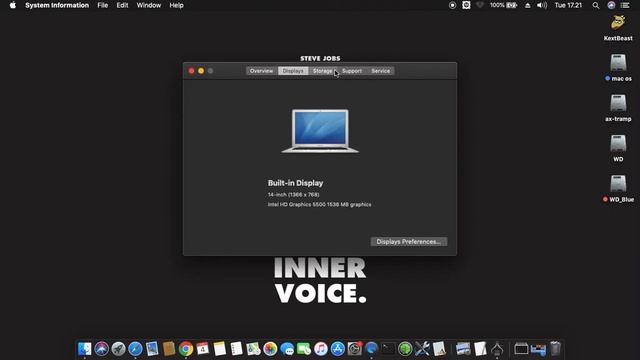
Task: Launch Siri from the dock
Action: (102, 349)
